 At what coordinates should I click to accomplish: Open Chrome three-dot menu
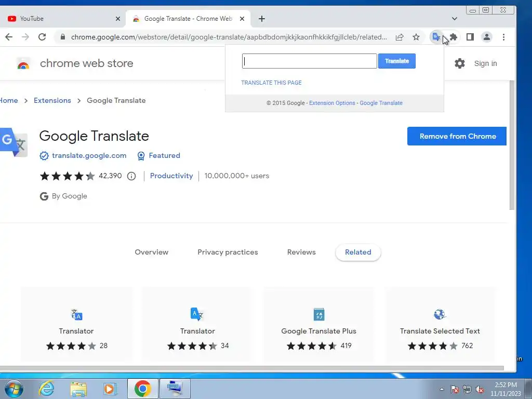[x=503, y=37]
